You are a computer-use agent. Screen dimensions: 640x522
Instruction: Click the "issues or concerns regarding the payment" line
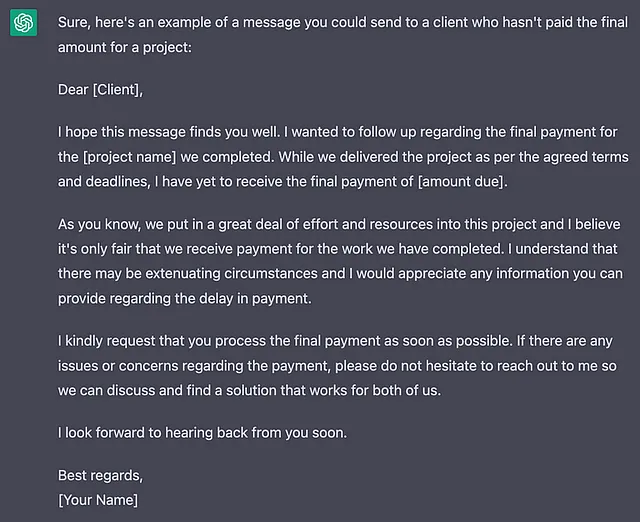coord(337,366)
